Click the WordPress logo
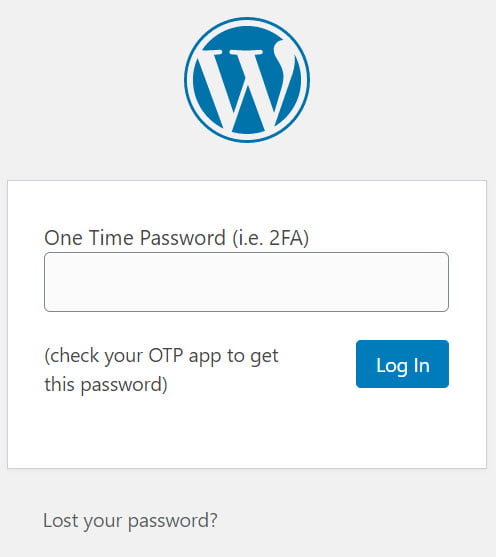The image size is (496, 557). pos(247,80)
